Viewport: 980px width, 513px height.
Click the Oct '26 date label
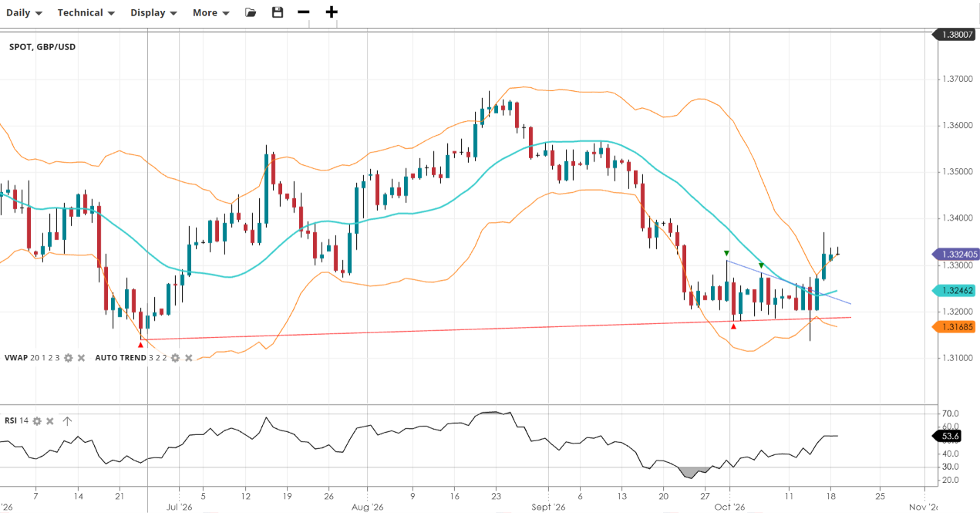click(x=729, y=507)
